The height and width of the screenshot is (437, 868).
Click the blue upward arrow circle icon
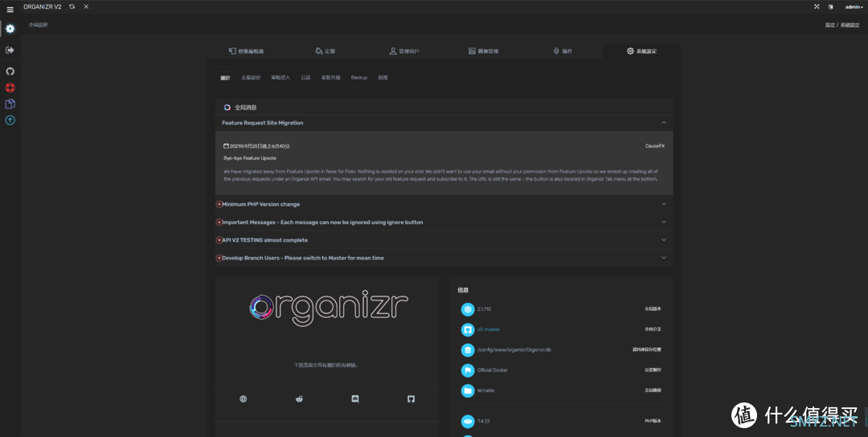click(x=10, y=120)
